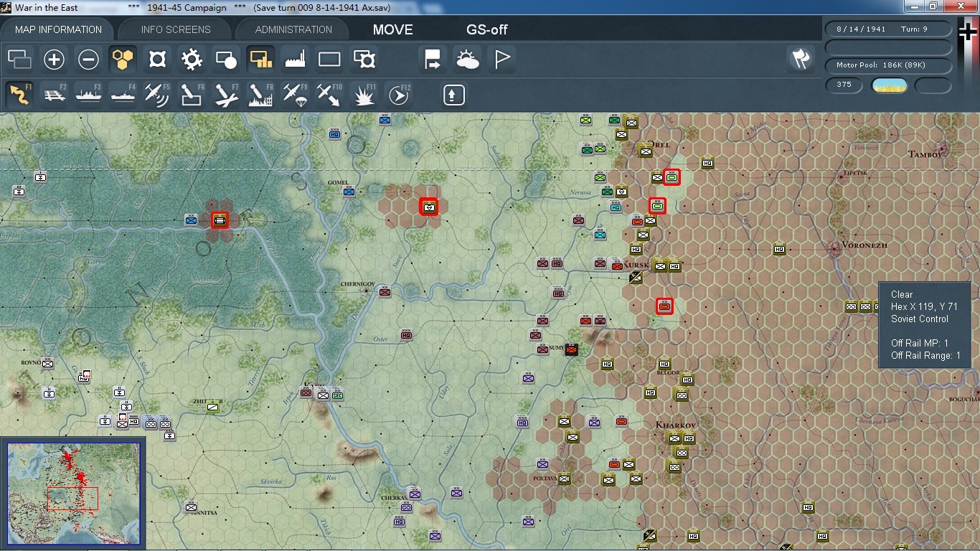Click the TAMBOV city label

click(927, 154)
